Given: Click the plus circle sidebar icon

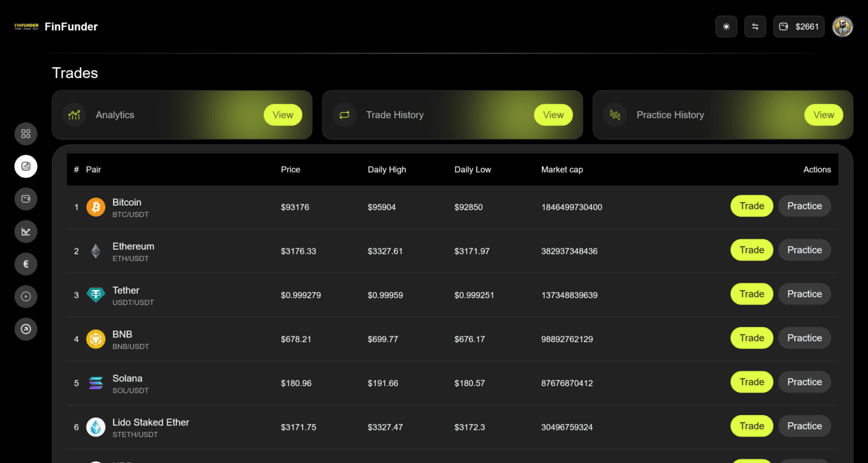Looking at the screenshot, I should (x=26, y=297).
